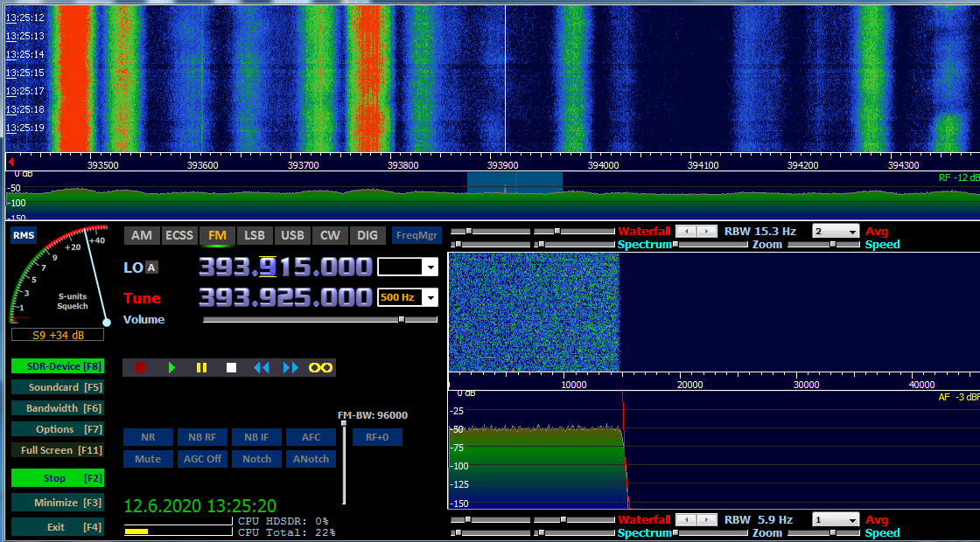Enable the ANotch auto notch filter
Screen dimensions: 980x542
click(x=311, y=459)
